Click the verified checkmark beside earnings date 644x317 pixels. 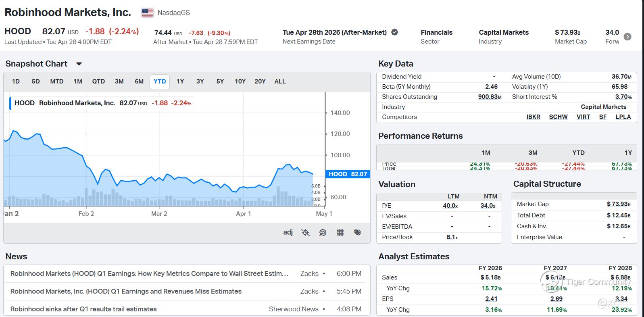395,32
